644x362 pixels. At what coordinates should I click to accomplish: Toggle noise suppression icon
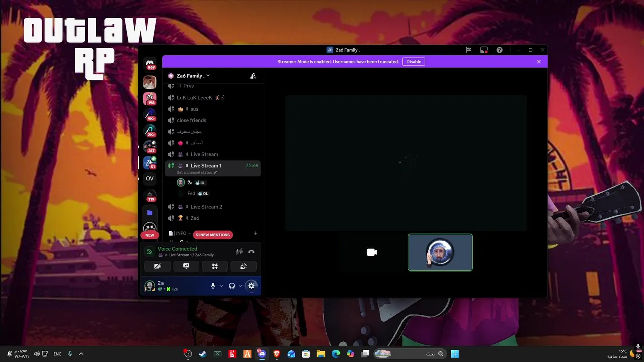[239, 252]
